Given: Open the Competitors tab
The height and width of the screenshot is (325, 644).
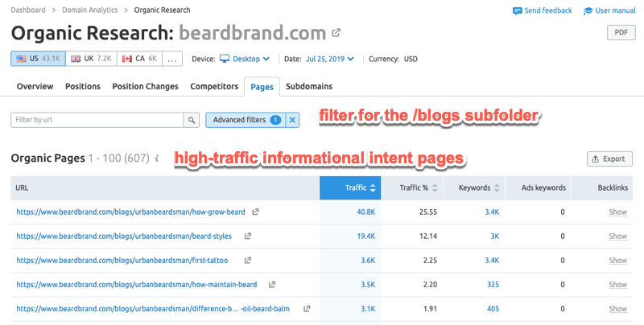Looking at the screenshot, I should (214, 87).
